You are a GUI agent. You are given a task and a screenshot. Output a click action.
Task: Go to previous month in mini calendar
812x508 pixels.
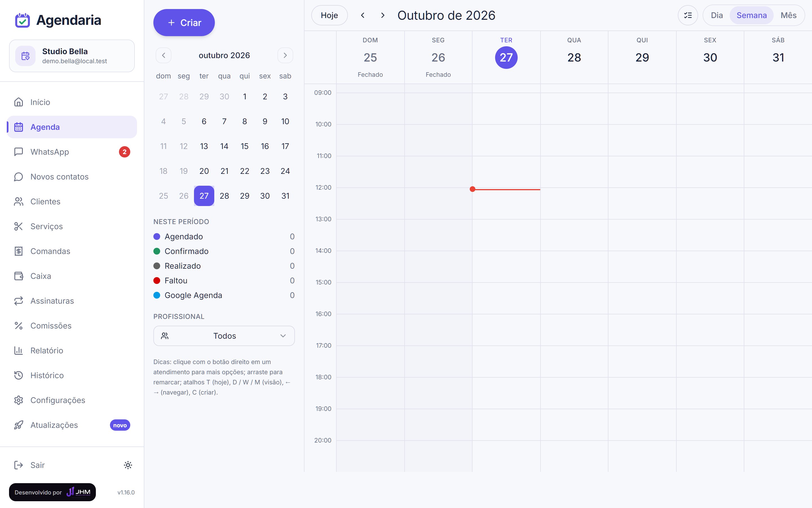[164, 55]
